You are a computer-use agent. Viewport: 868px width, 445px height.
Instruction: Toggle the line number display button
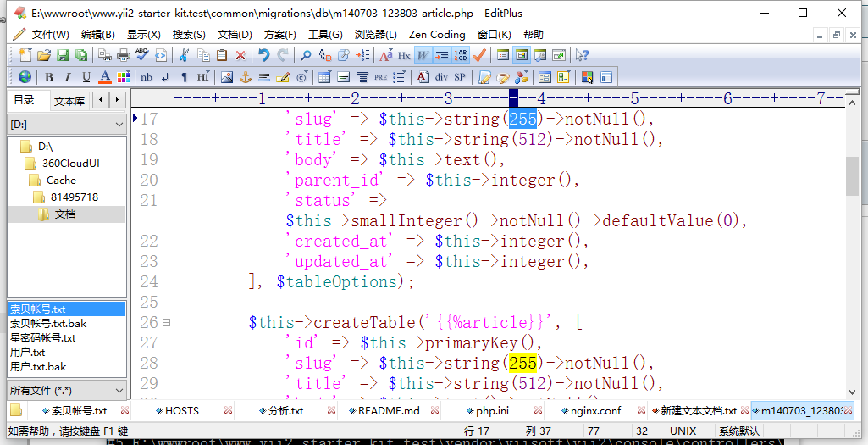[x=461, y=55]
